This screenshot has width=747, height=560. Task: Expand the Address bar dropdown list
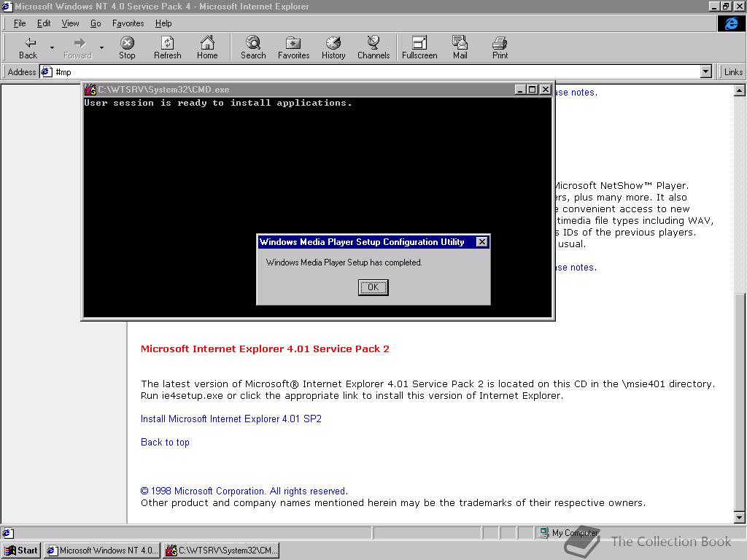706,72
